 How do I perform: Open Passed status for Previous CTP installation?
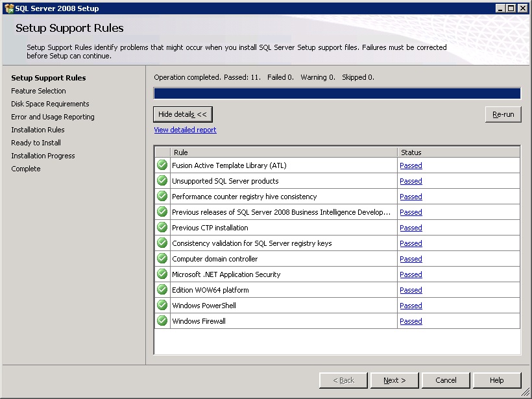click(411, 228)
